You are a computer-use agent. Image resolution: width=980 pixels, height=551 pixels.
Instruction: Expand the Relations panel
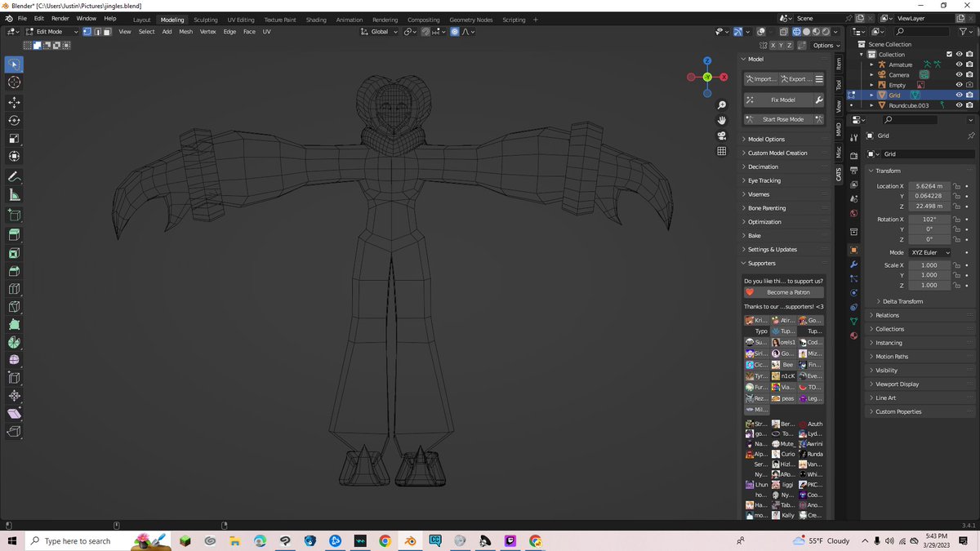[887, 315]
